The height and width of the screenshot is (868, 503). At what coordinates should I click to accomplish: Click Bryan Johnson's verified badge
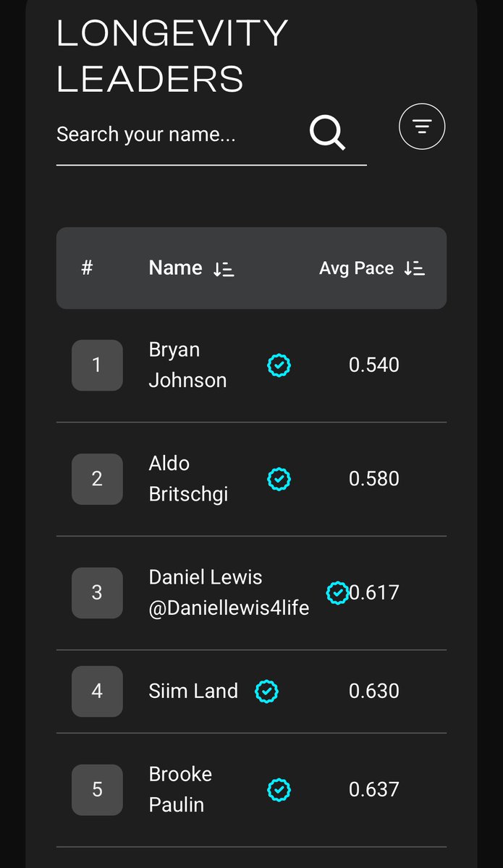click(279, 365)
